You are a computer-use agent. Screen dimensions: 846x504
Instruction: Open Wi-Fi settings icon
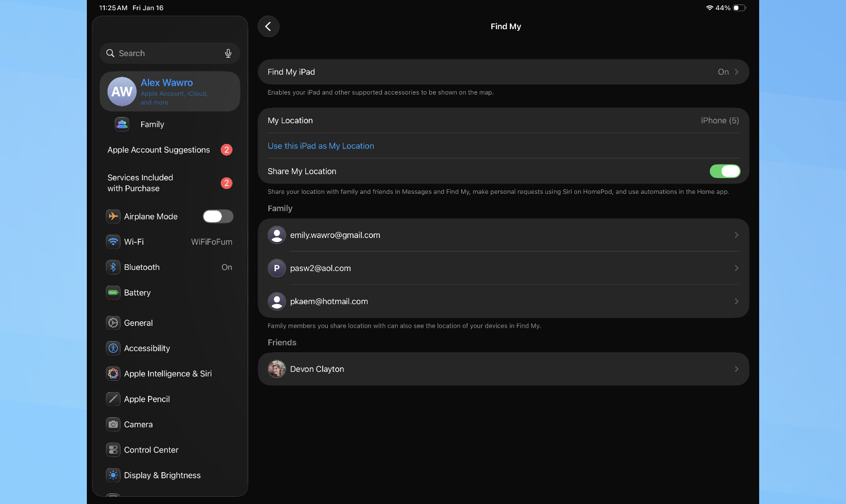113,242
